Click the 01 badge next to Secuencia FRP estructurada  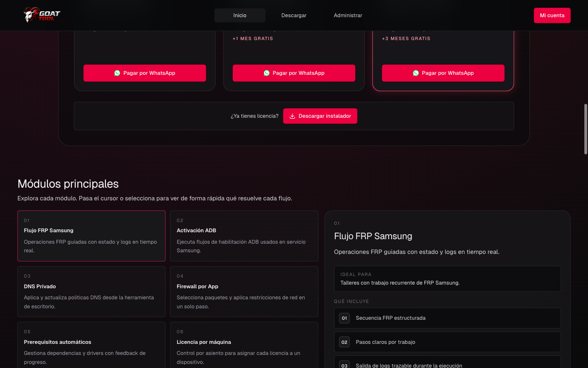[x=344, y=318]
